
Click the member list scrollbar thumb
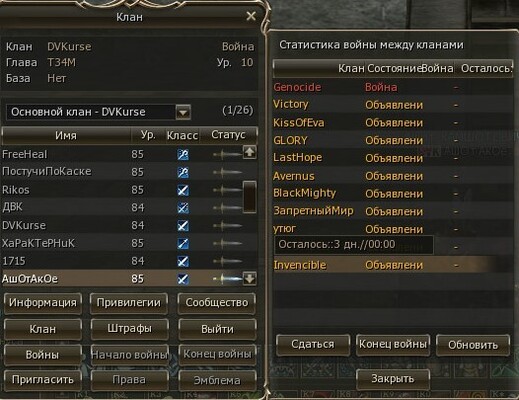pos(249,197)
